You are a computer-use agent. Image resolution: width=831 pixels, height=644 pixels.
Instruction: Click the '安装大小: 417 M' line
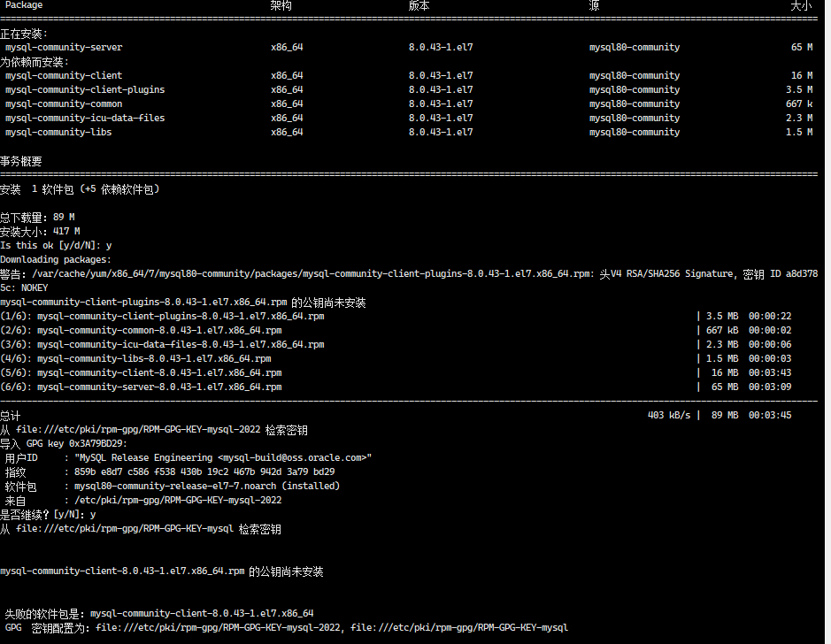tap(40, 232)
